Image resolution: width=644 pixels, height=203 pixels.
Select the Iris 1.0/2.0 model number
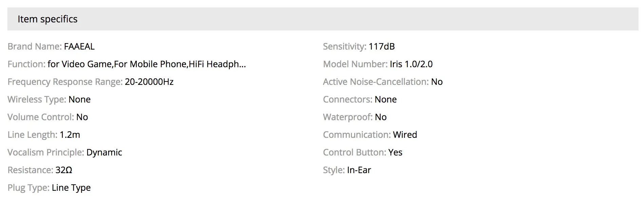pyautogui.click(x=411, y=64)
